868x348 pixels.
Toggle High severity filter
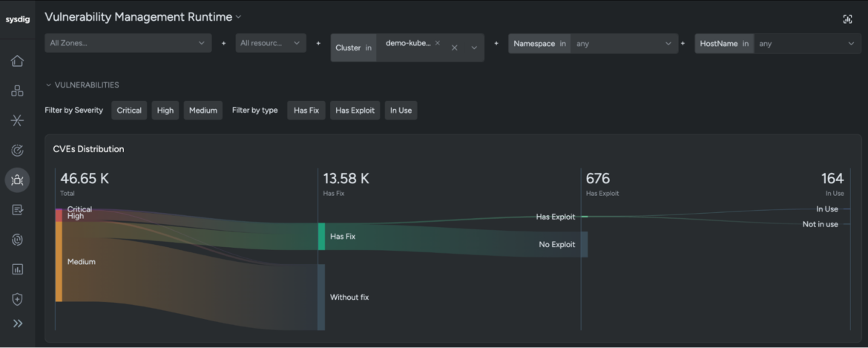tap(165, 110)
